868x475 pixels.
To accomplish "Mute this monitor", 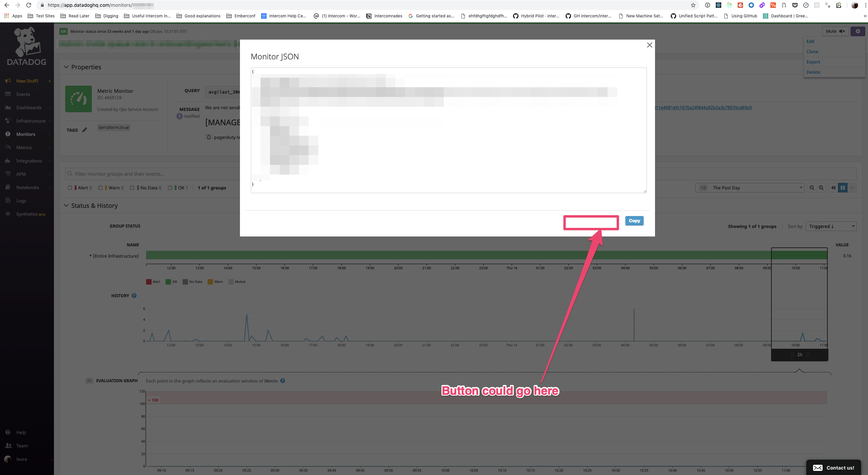I will [835, 31].
